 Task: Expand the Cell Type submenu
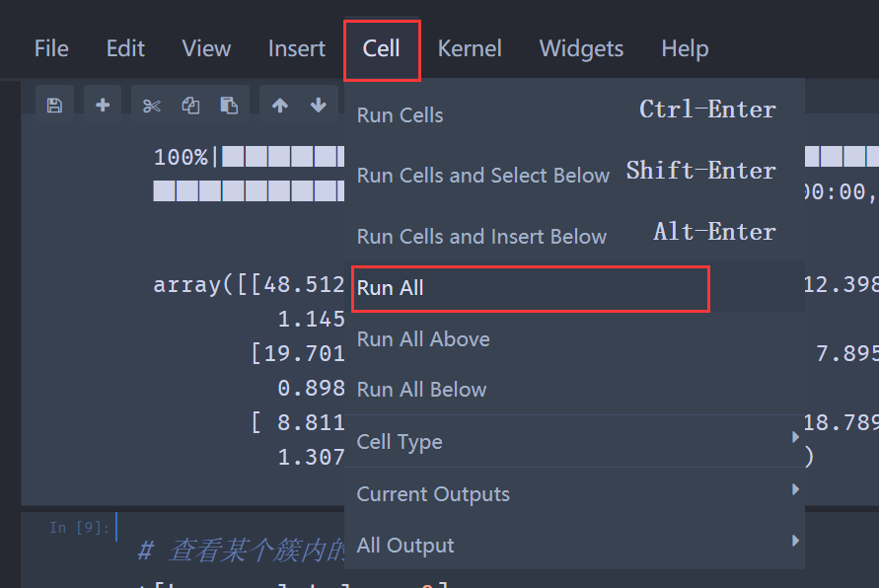[x=574, y=441]
